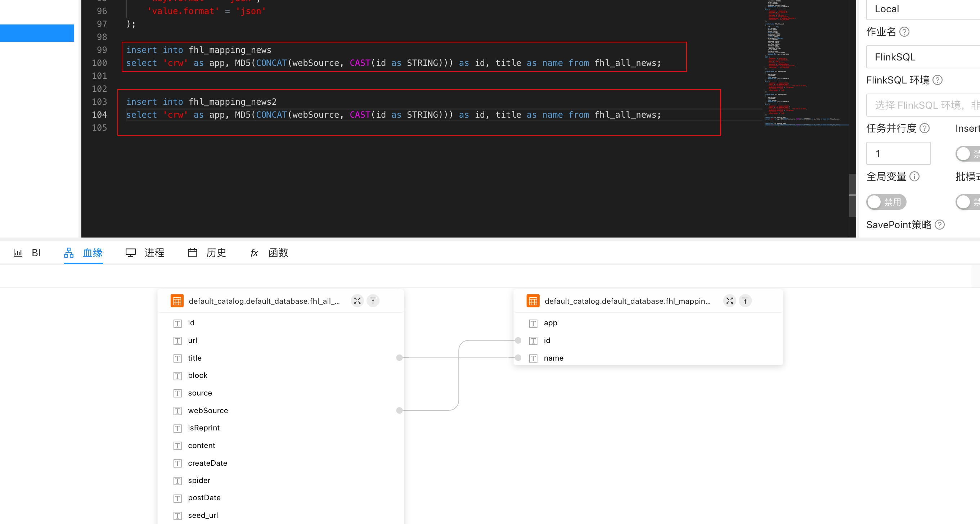Open the 进程 process tab

click(145, 253)
